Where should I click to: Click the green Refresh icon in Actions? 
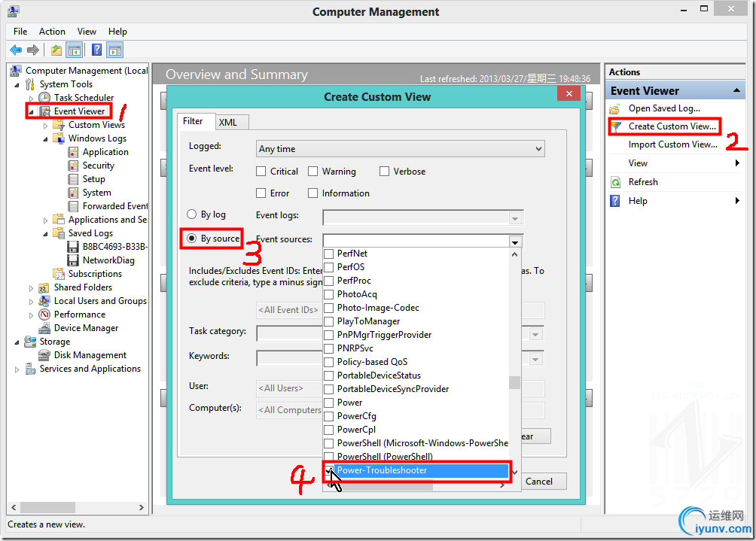[616, 182]
